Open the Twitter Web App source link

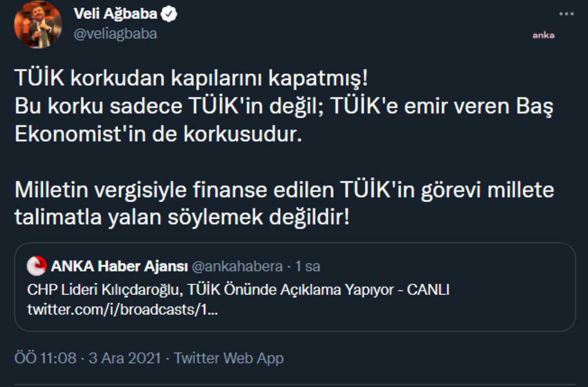pyautogui.click(x=229, y=358)
